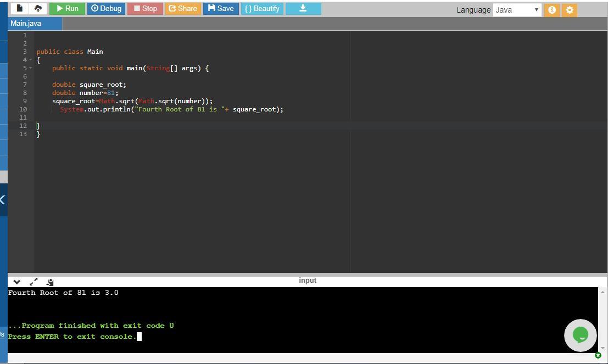Download the code file
The width and height of the screenshot is (608, 364).
[303, 8]
